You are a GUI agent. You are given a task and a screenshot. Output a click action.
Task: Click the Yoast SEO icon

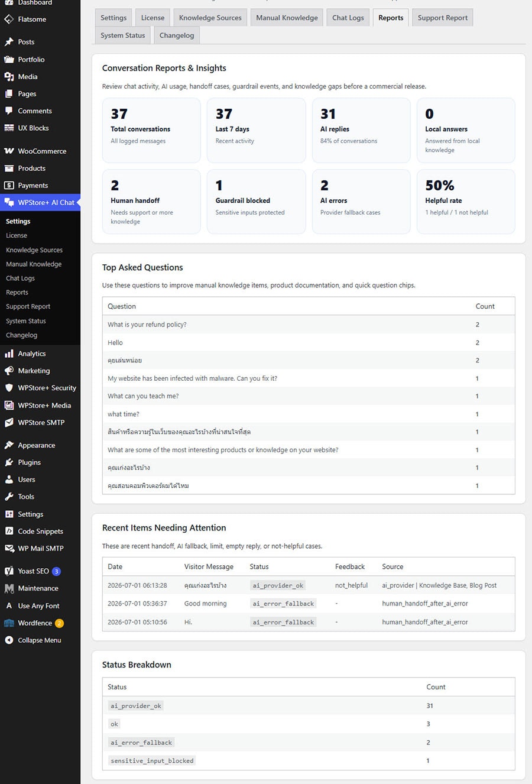pyautogui.click(x=9, y=572)
